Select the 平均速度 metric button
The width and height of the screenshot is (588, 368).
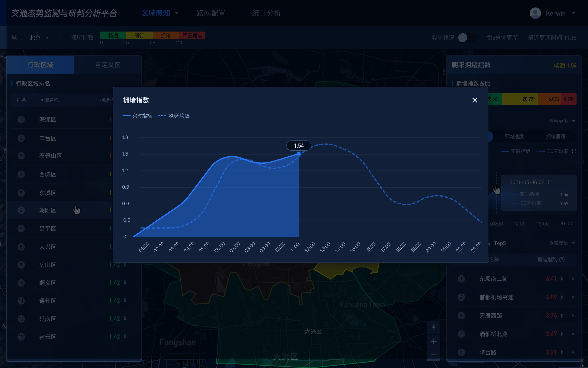coord(514,137)
